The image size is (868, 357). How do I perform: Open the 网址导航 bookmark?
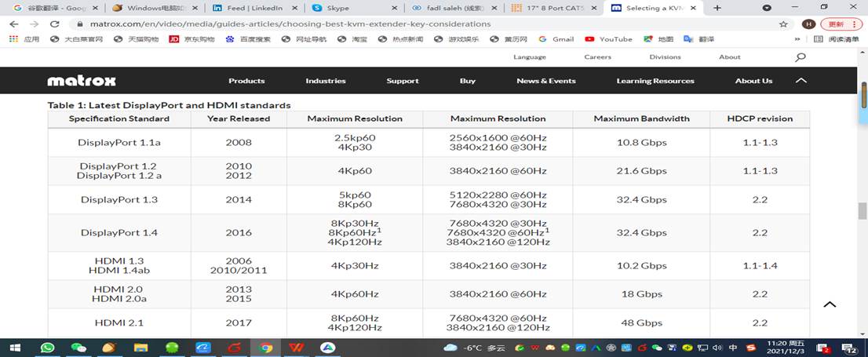click(x=304, y=39)
